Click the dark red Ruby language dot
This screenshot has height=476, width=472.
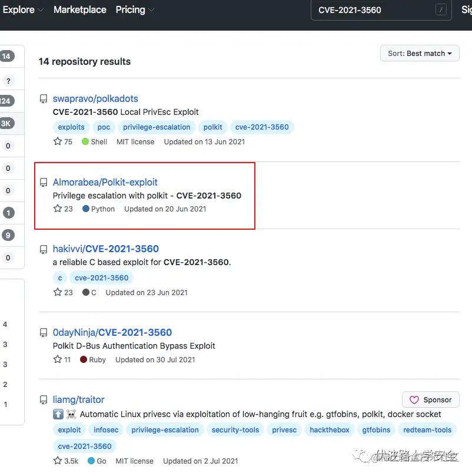(84, 359)
